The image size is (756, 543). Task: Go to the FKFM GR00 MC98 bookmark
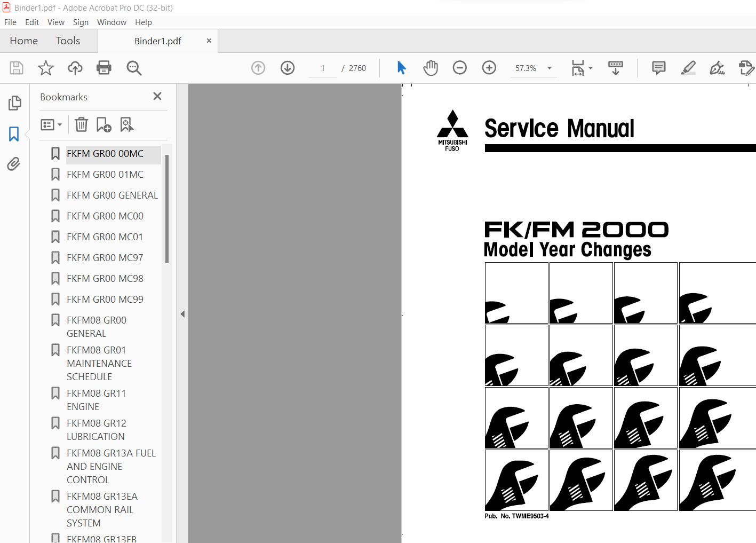[x=105, y=279]
